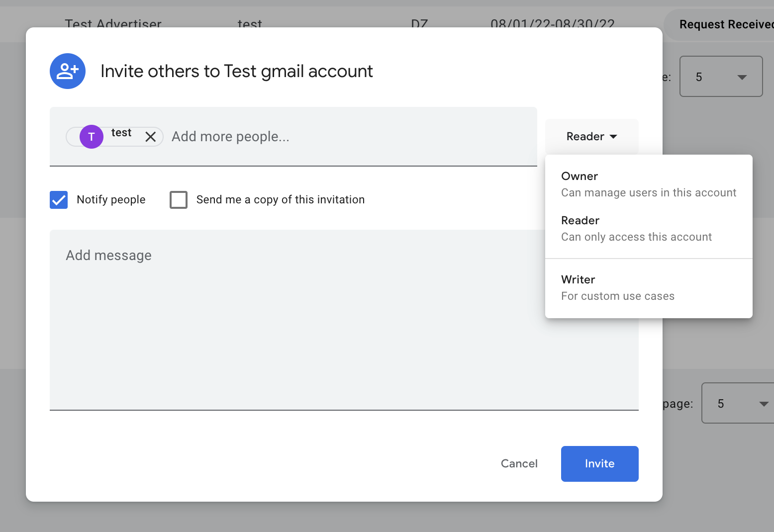Click the purple T avatar on the test chip
Screen dimensions: 774x532
pyautogui.click(x=91, y=137)
